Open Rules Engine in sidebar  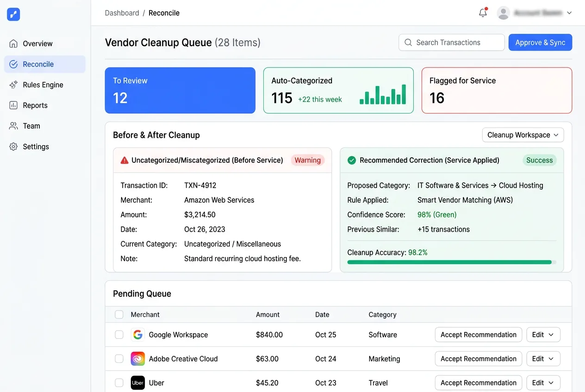(x=45, y=85)
